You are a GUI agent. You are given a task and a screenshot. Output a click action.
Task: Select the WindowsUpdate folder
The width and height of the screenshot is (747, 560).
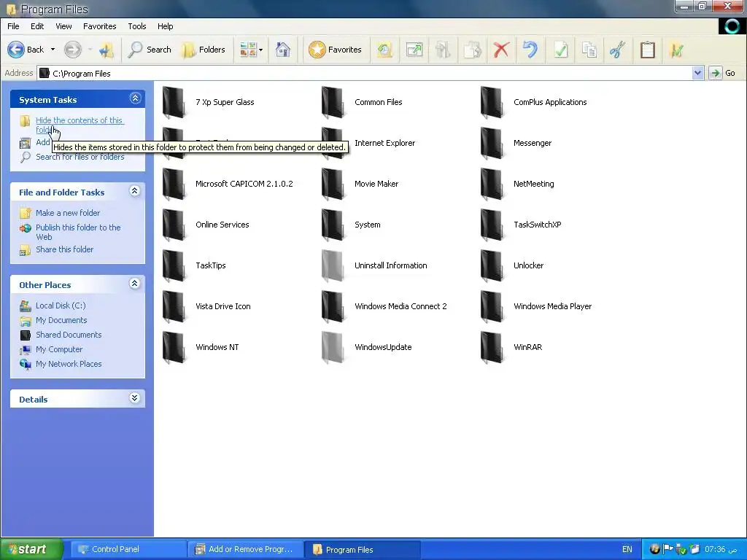pos(367,347)
